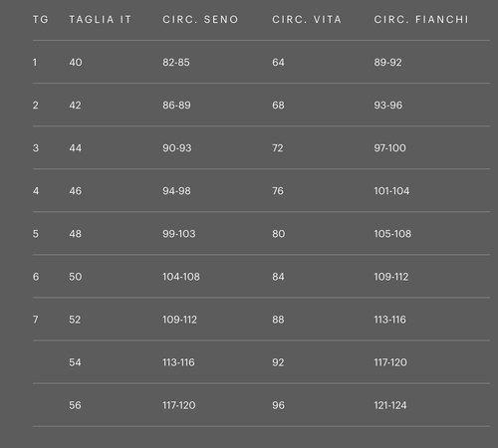Viewport: 498px width, 448px height.
Task: Select hips measurement 117-120
Action: coord(390,362)
